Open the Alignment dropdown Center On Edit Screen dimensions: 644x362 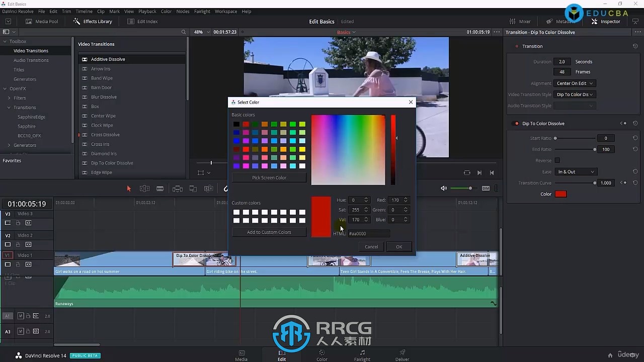pos(575,83)
